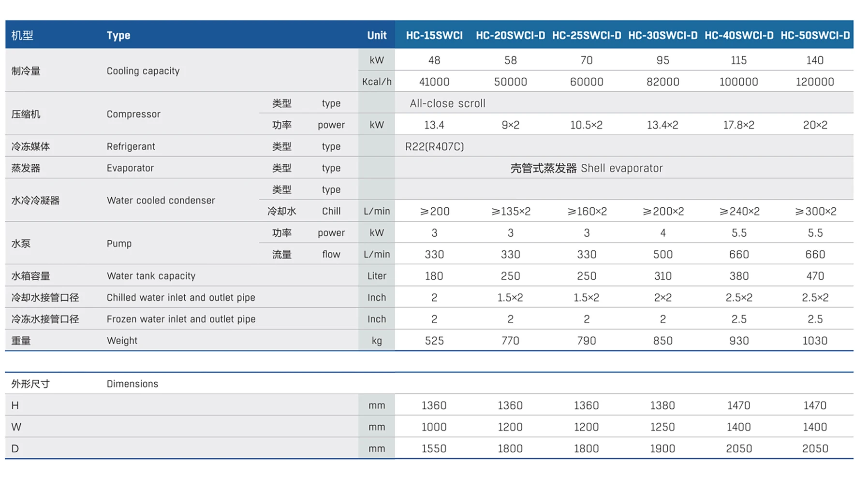Click the 制冷量 label

(26, 71)
